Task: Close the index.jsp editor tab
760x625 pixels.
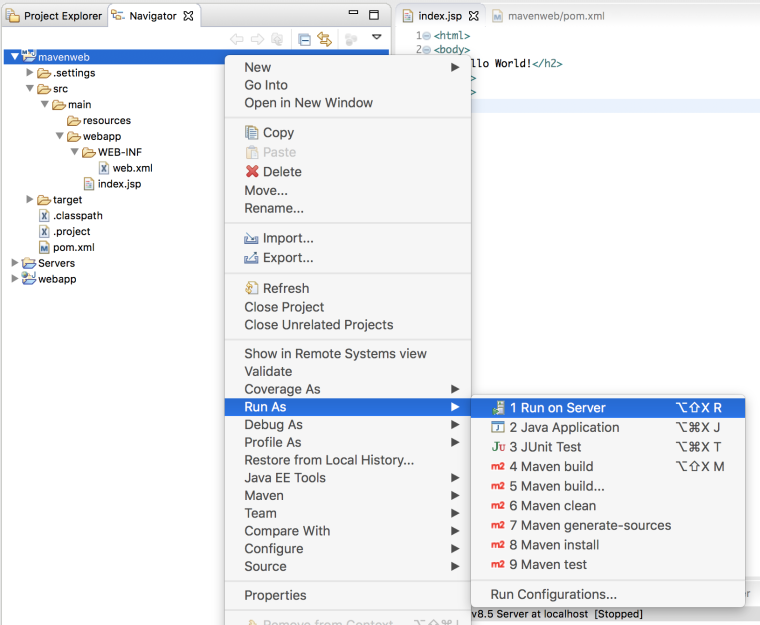Action: [474, 16]
